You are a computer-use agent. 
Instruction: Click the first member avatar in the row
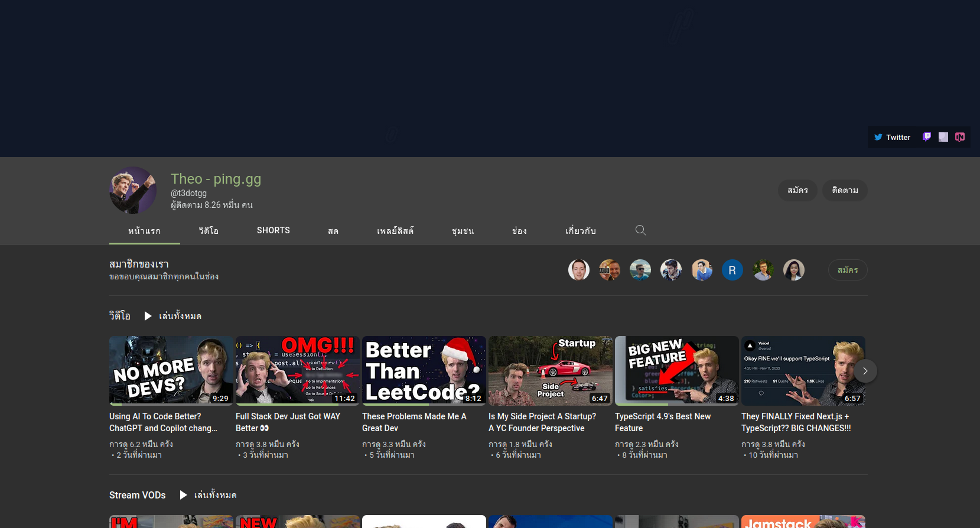point(578,270)
